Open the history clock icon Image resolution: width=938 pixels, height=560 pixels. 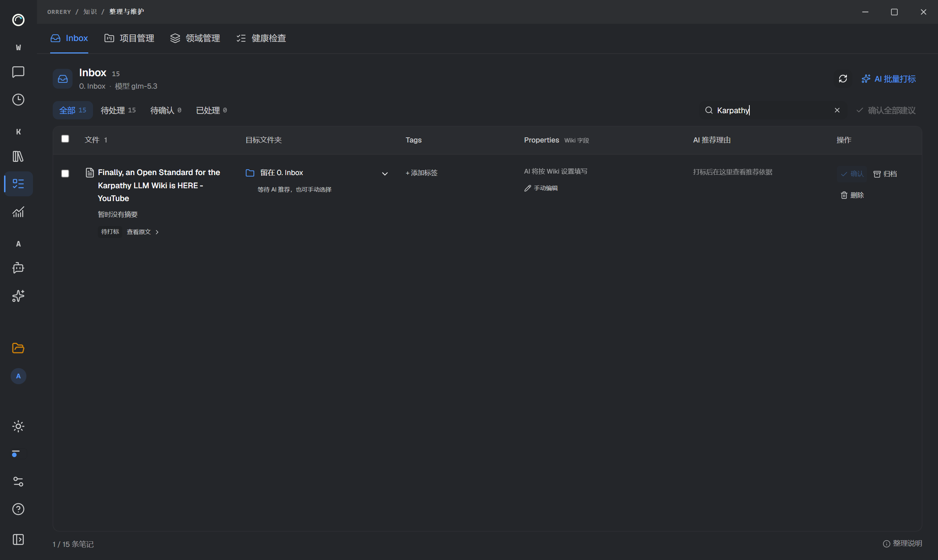coord(18,100)
